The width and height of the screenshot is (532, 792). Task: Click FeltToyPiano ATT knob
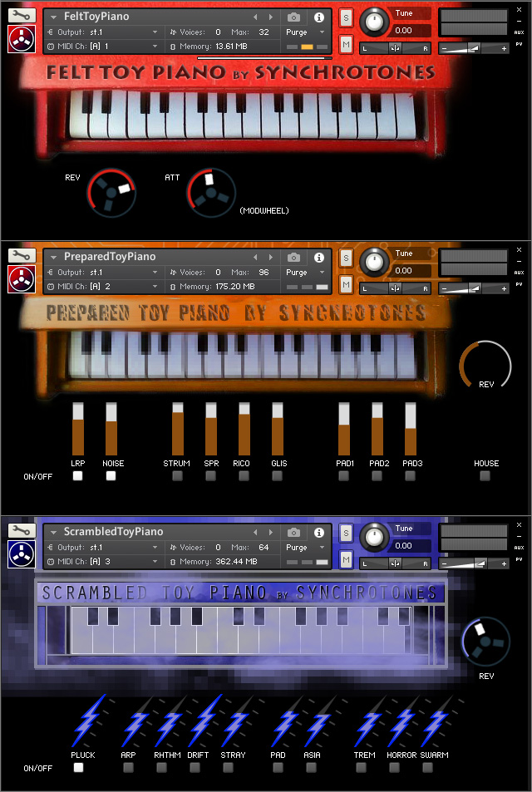click(x=211, y=193)
